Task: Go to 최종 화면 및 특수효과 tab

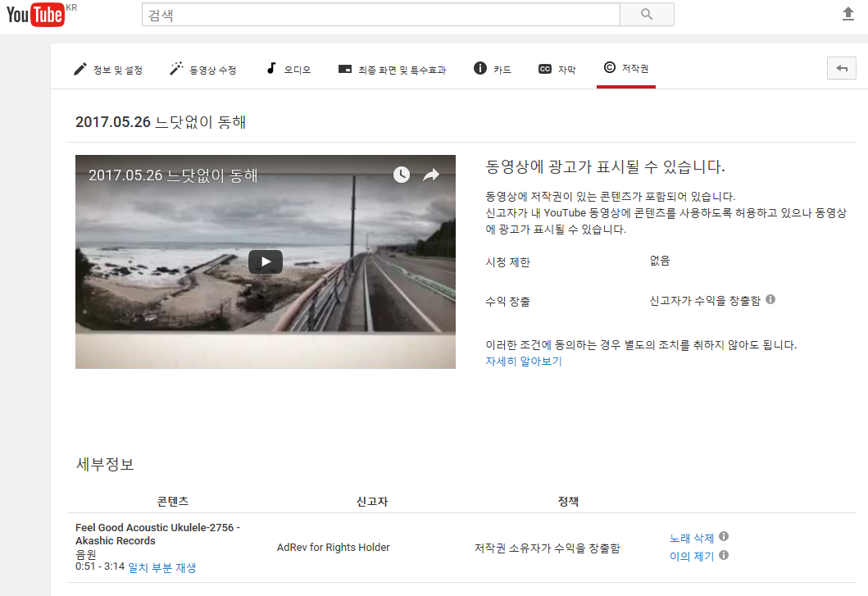Action: pos(393,70)
